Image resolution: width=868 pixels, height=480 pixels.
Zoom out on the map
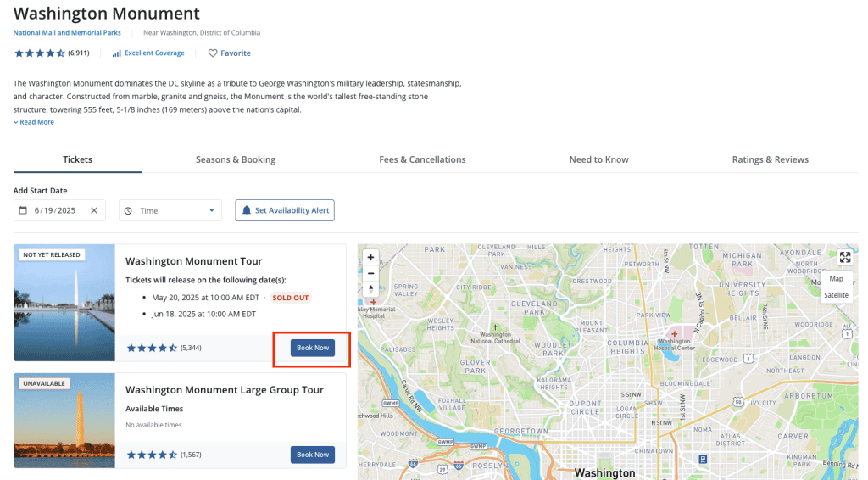pos(370,273)
